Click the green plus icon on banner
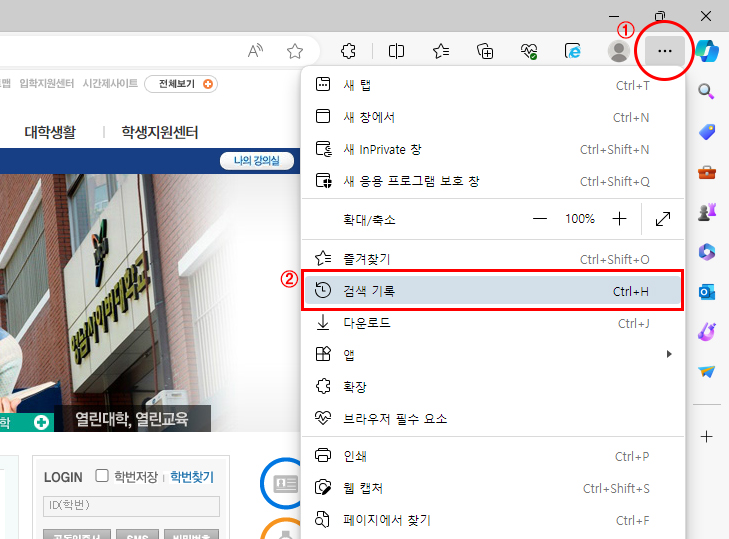This screenshot has width=729, height=539. pos(41,422)
